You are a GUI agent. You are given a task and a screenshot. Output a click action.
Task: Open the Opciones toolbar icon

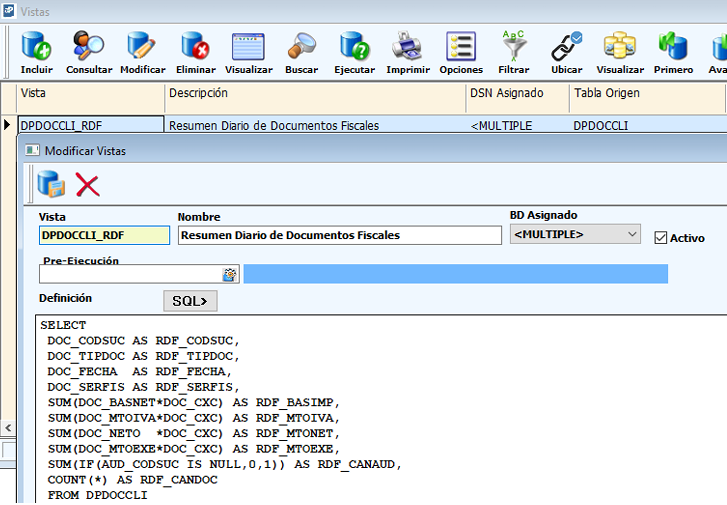coord(461,52)
